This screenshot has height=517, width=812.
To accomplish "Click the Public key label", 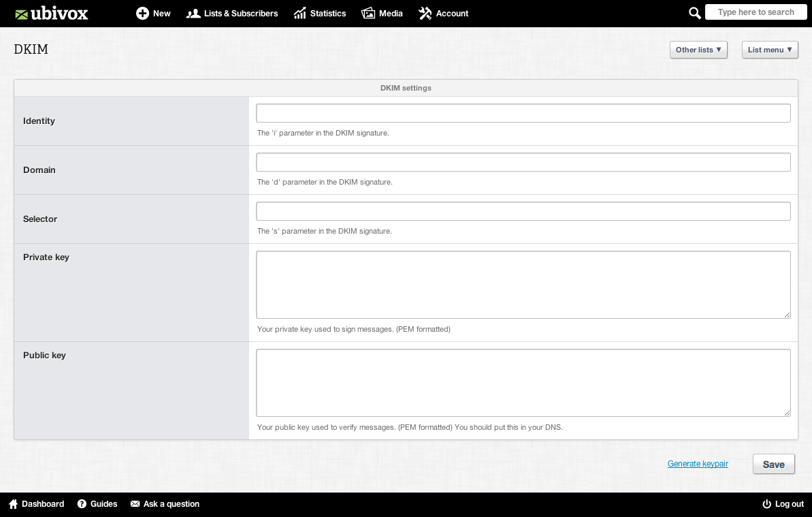I will tap(44, 356).
